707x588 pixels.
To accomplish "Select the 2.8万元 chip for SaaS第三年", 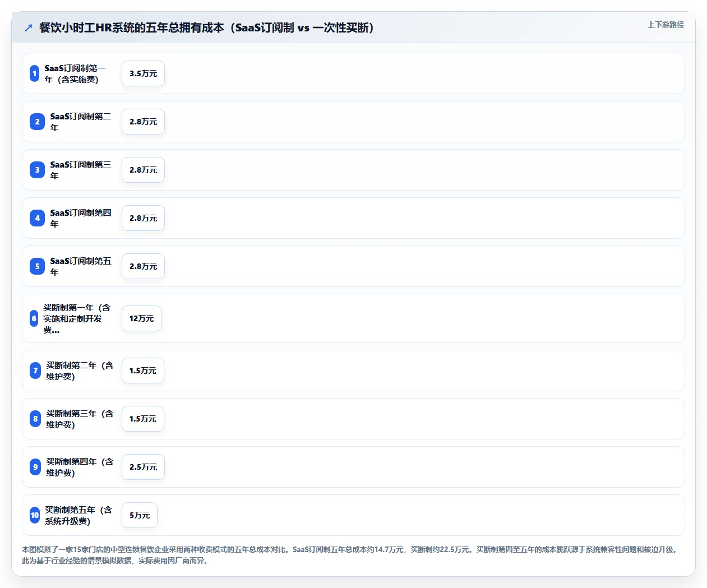I will click(143, 170).
